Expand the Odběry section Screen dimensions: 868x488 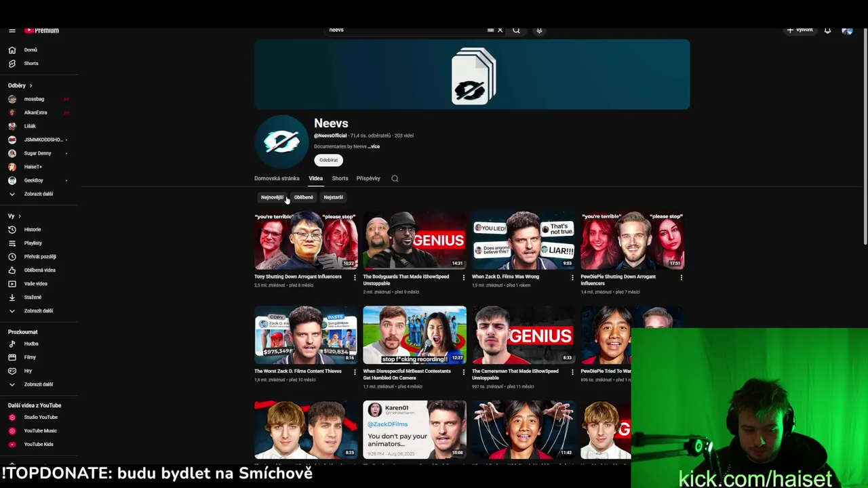pos(20,85)
